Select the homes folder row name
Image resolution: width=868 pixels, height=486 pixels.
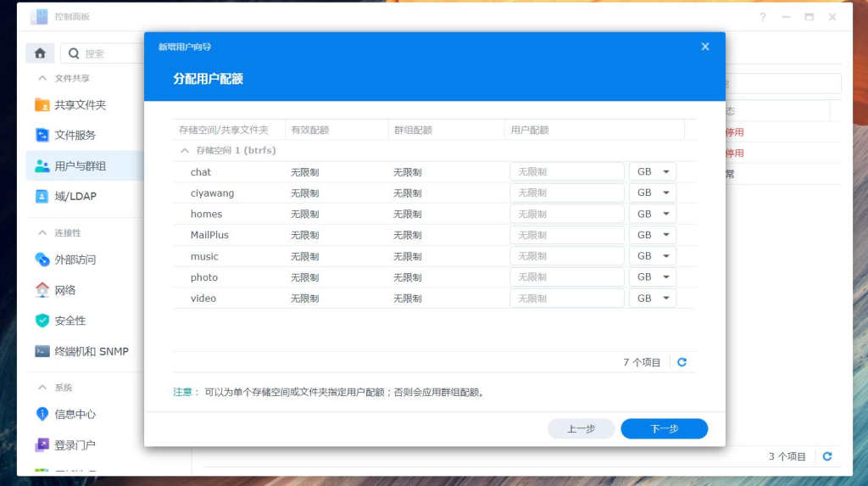[x=206, y=214]
